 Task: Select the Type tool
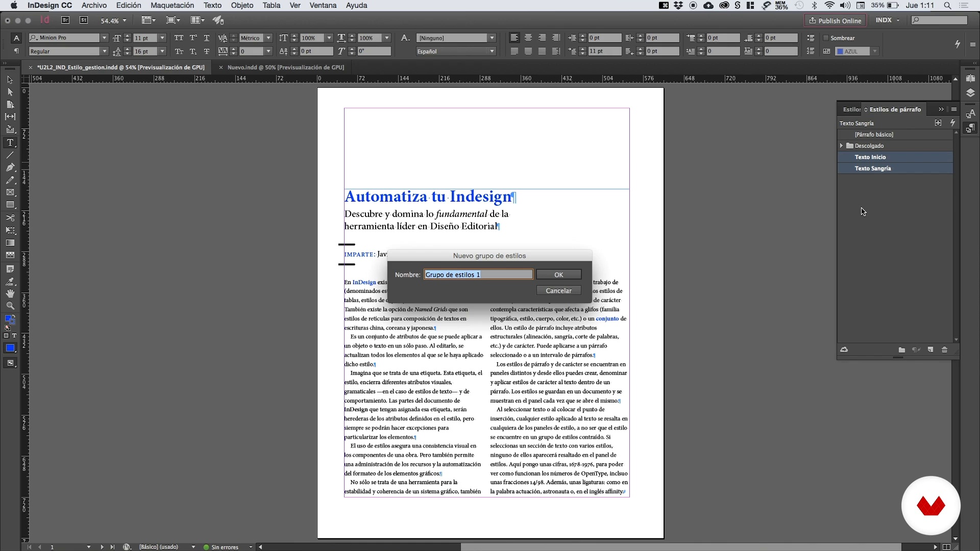click(10, 142)
